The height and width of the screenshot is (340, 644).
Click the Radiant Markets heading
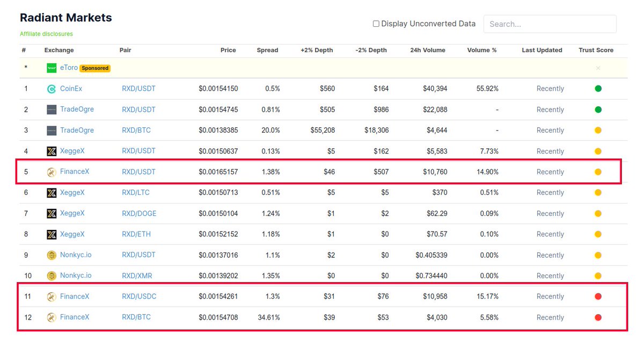tap(66, 18)
